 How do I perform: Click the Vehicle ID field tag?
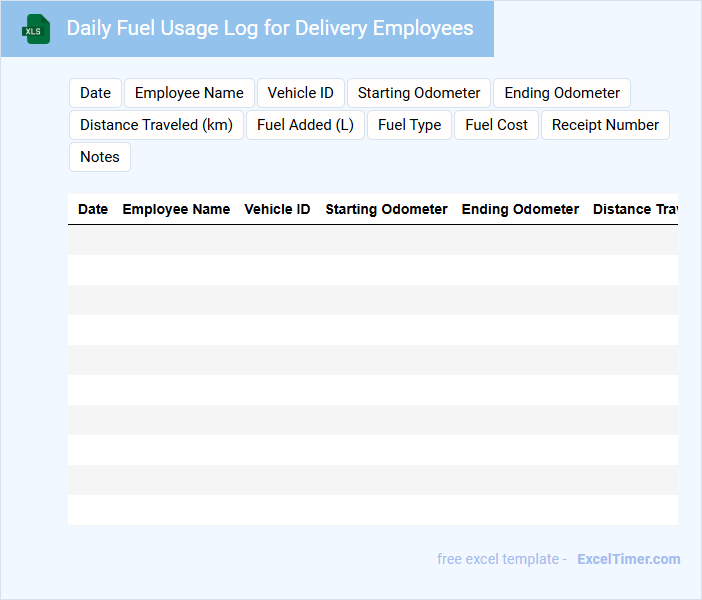pyautogui.click(x=300, y=93)
